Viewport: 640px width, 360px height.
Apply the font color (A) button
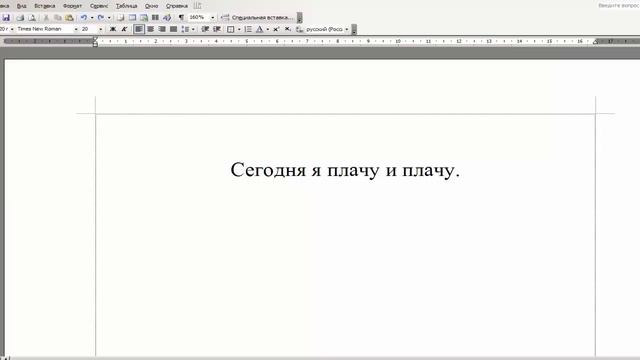click(x=260, y=29)
